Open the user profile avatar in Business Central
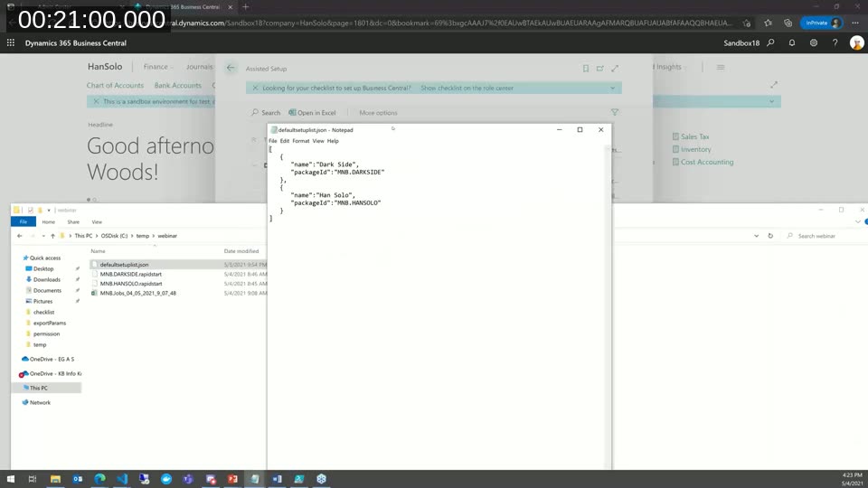Screen dimensions: 868x488 pyautogui.click(x=856, y=42)
